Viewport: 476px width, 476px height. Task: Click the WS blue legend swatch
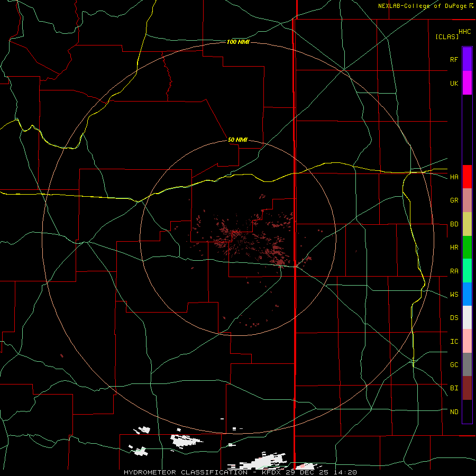[x=467, y=294]
